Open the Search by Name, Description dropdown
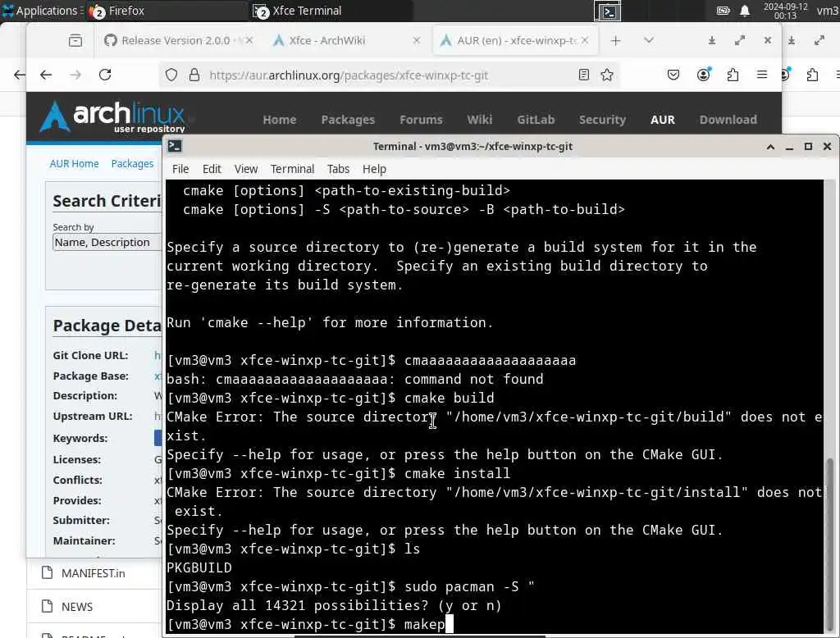This screenshot has height=638, width=840. coord(107,242)
